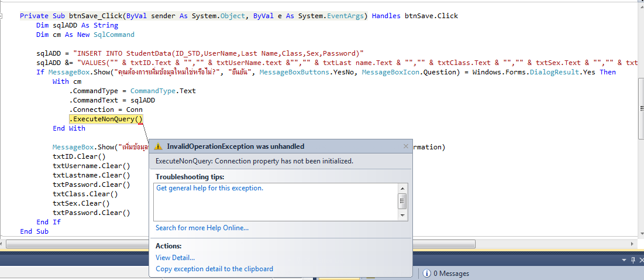Click the info icon beside 0 Messages
This screenshot has height=280, width=644.
coord(428,274)
